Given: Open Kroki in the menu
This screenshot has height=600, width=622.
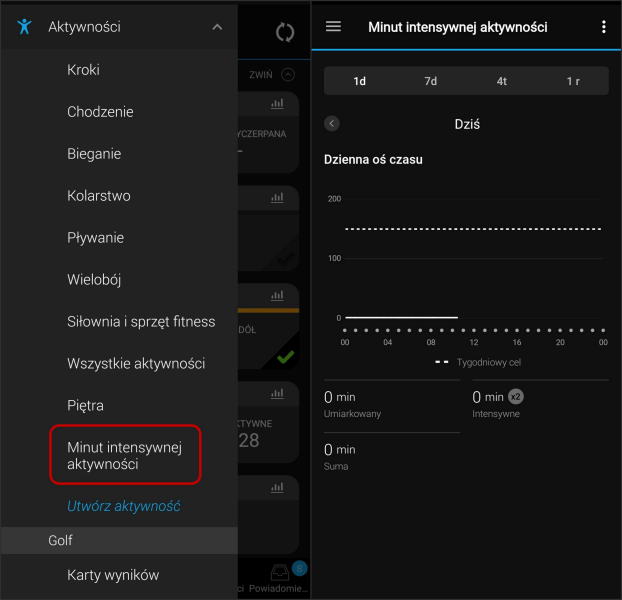Looking at the screenshot, I should coord(83,70).
